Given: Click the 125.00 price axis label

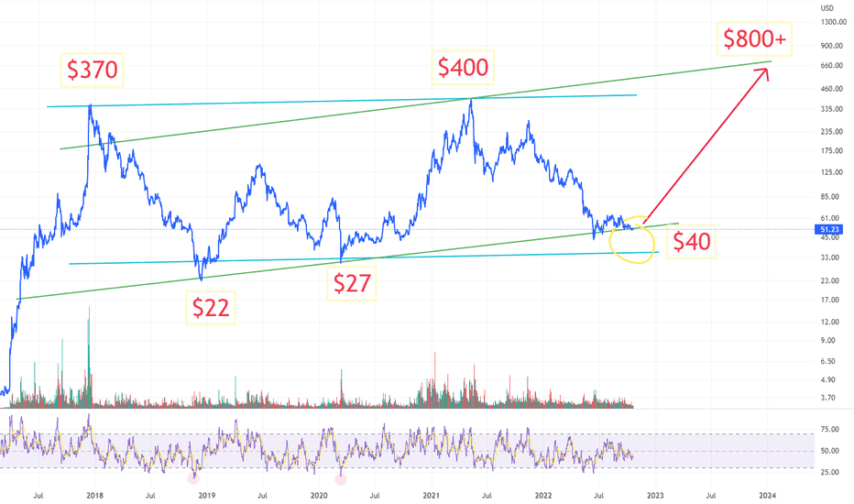Looking at the screenshot, I should [x=832, y=172].
